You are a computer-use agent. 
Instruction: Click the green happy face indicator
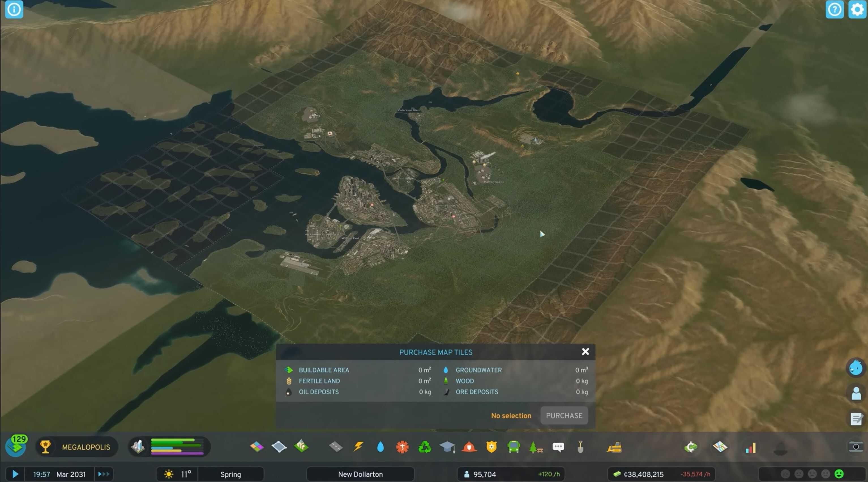tap(839, 474)
